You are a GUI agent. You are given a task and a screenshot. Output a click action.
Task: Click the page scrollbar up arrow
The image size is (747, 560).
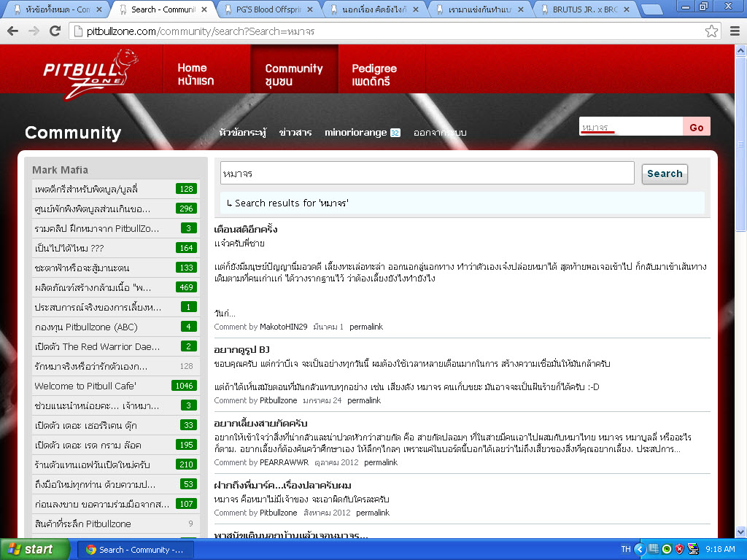[x=741, y=50]
